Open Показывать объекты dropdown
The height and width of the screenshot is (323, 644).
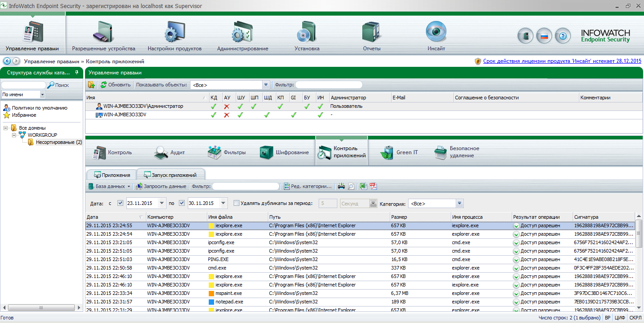(266, 85)
